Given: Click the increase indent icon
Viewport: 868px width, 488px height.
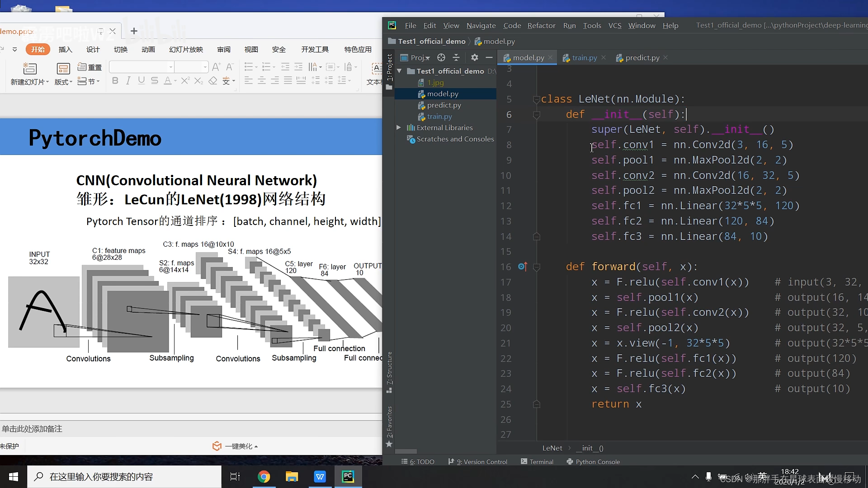Looking at the screenshot, I should (x=298, y=67).
